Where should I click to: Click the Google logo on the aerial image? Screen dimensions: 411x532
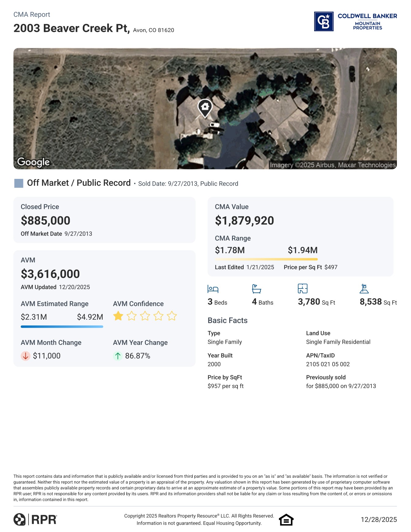tap(33, 162)
